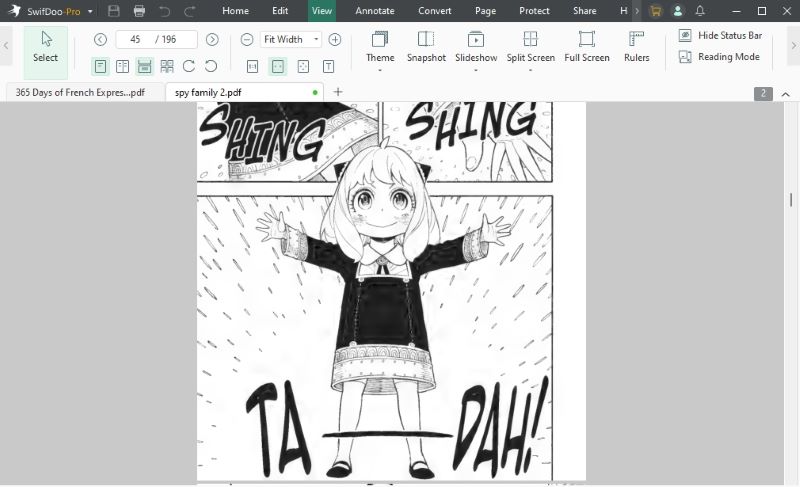Take a Snapshot of the page

coord(426,46)
